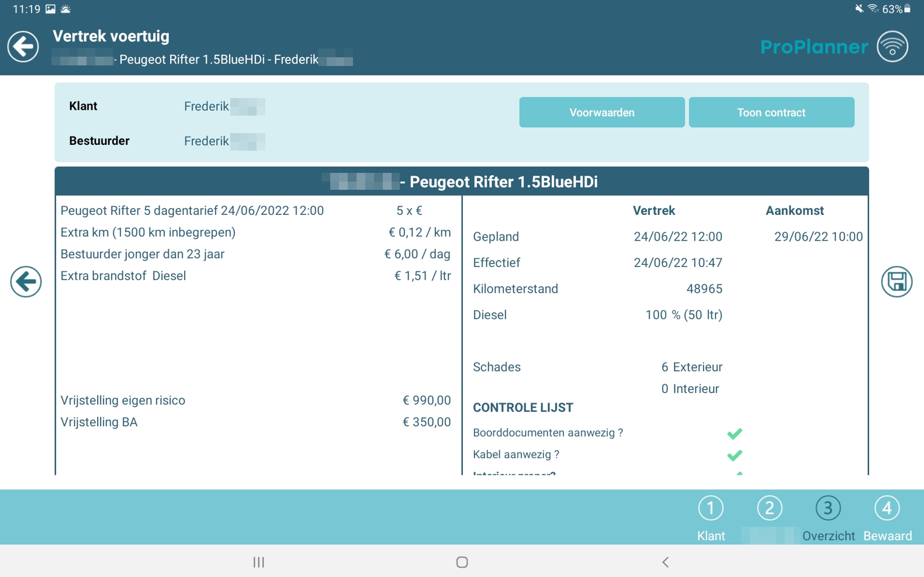
Task: Toggle Kabel aanwezig checkmark
Action: point(735,455)
